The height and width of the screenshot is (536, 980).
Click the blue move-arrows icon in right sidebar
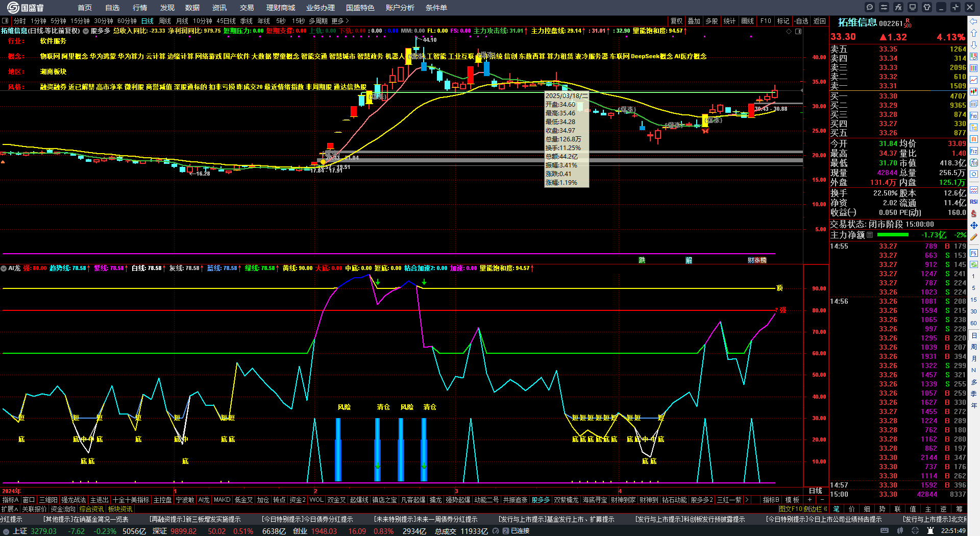point(974,225)
